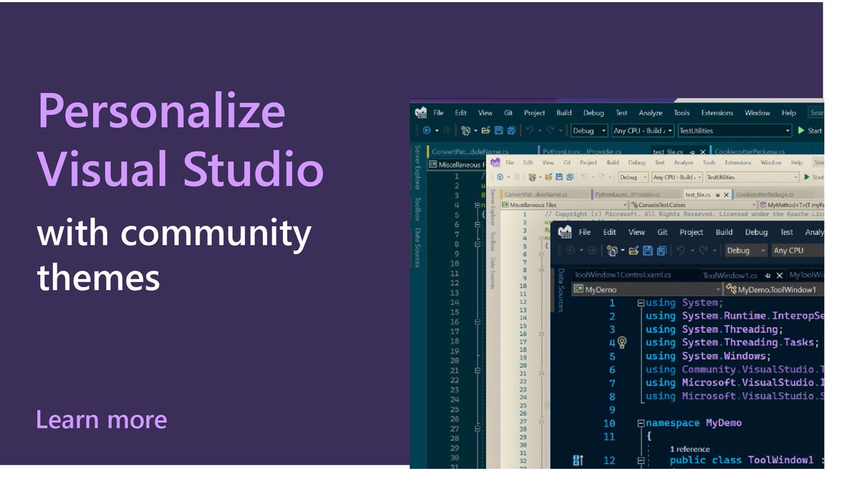The image size is (862, 504).
Task: Open the Debug configuration dropdown in the light-theme window
Action: [x=633, y=177]
